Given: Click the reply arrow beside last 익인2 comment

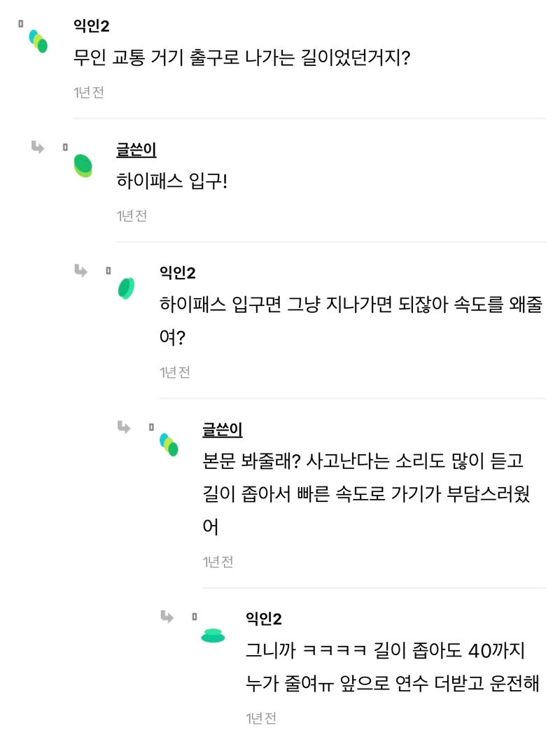Looking at the screenshot, I should [x=167, y=616].
